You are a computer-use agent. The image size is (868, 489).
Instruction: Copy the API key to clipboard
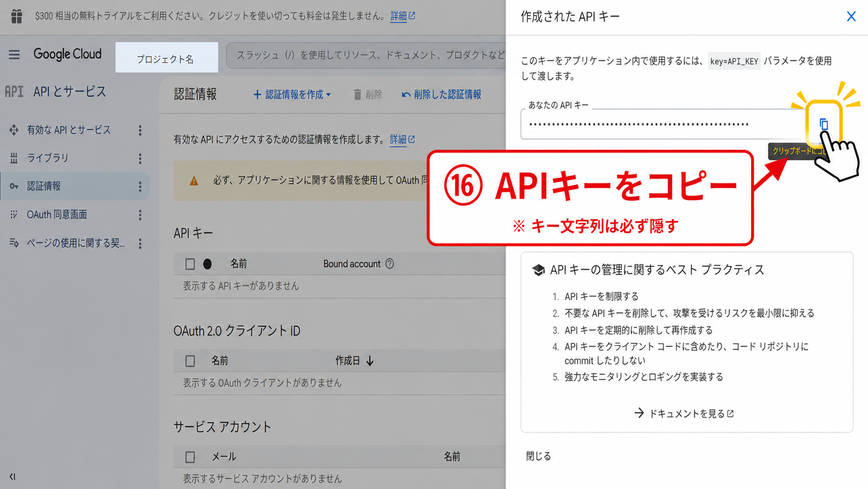tap(823, 124)
